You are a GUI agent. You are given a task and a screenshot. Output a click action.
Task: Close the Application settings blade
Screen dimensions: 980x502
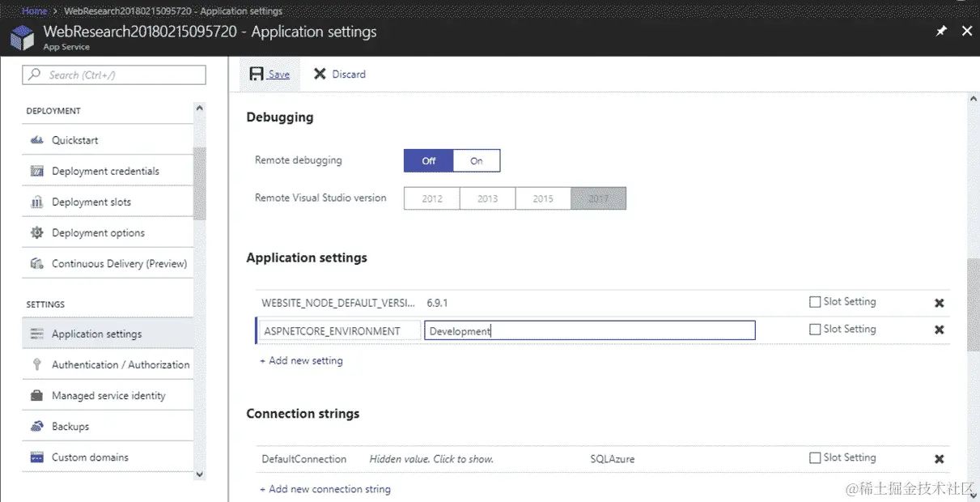[x=967, y=31]
